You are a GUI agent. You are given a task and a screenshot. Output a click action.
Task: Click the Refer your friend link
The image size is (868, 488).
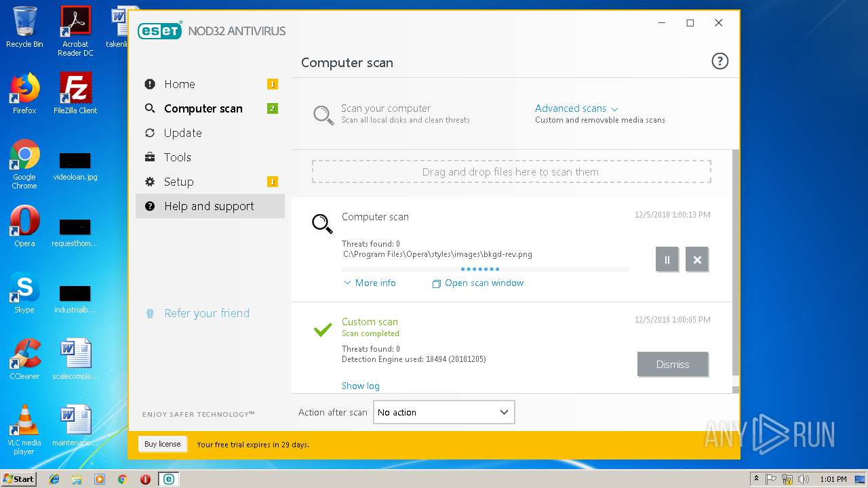click(207, 313)
